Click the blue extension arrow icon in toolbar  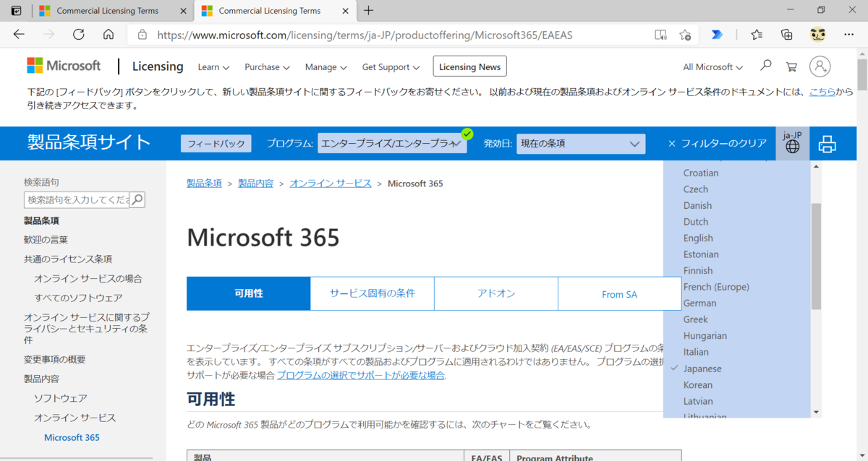click(717, 34)
